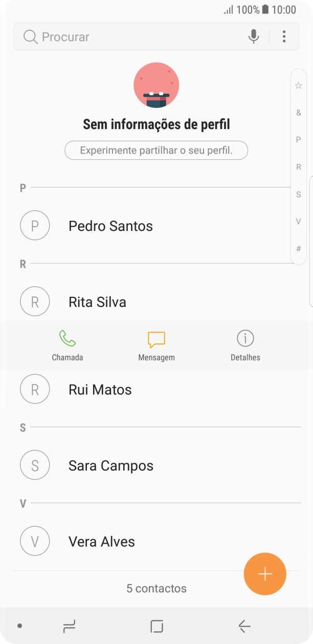Select letter V in the alphabet scrubber
Viewport: 313px width, 644px height.
click(x=298, y=221)
